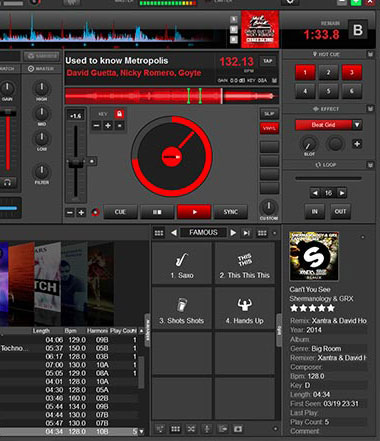
Task: Click grid view icon right of FAMOUS
Action: 262,233
